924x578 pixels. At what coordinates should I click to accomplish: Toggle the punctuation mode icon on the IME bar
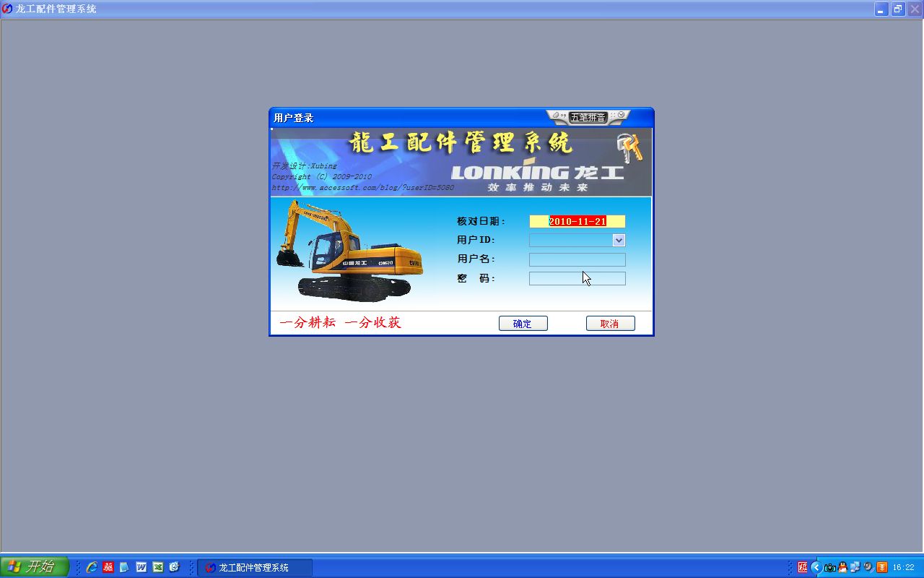click(x=564, y=116)
